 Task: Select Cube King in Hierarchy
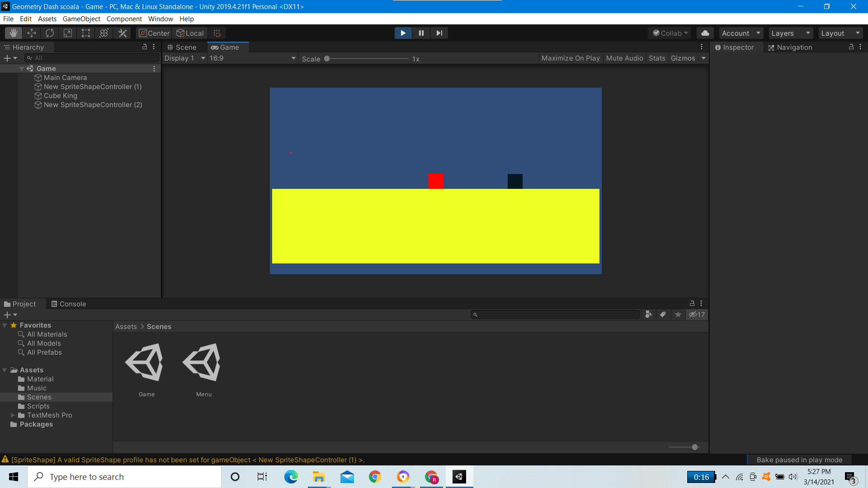click(x=61, y=96)
